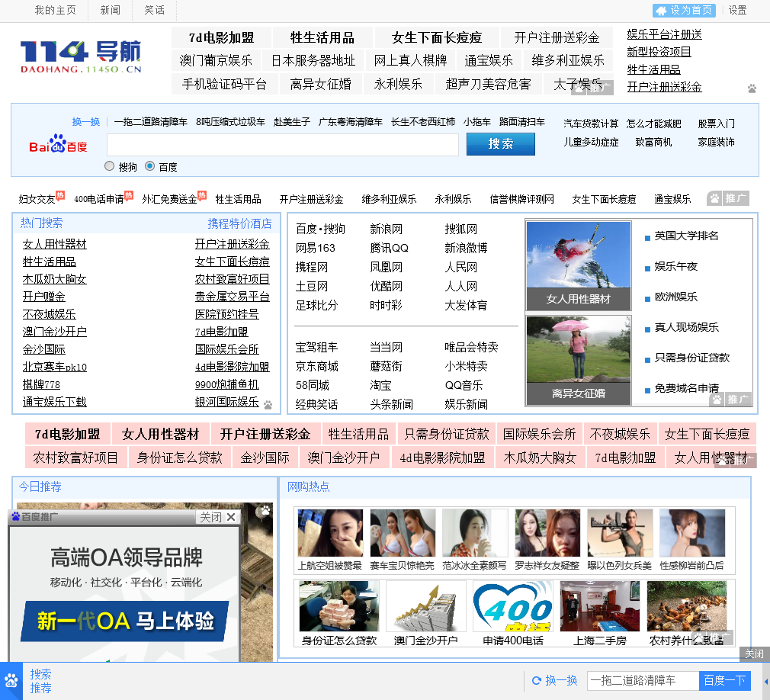The width and height of the screenshot is (770, 700).
Task: Click 搜索推荐 label in bottom bar
Action: [40, 681]
